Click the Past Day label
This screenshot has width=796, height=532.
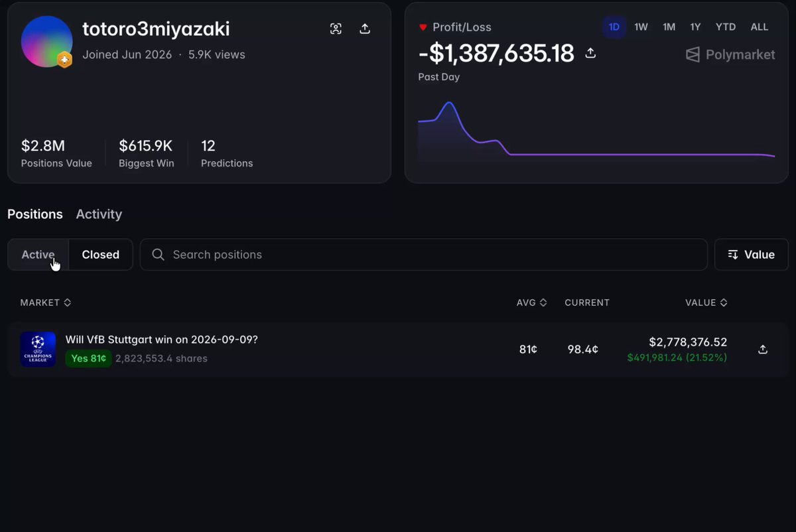[x=439, y=77]
